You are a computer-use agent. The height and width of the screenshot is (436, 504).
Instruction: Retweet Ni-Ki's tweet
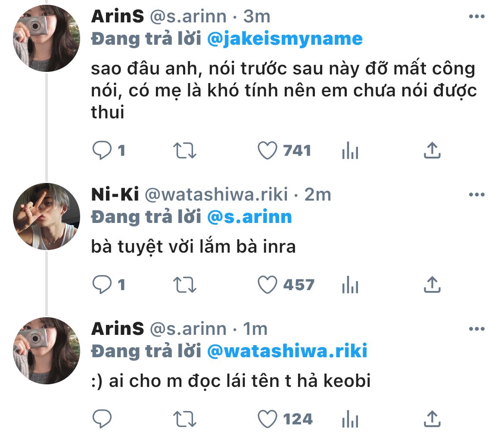(x=184, y=284)
